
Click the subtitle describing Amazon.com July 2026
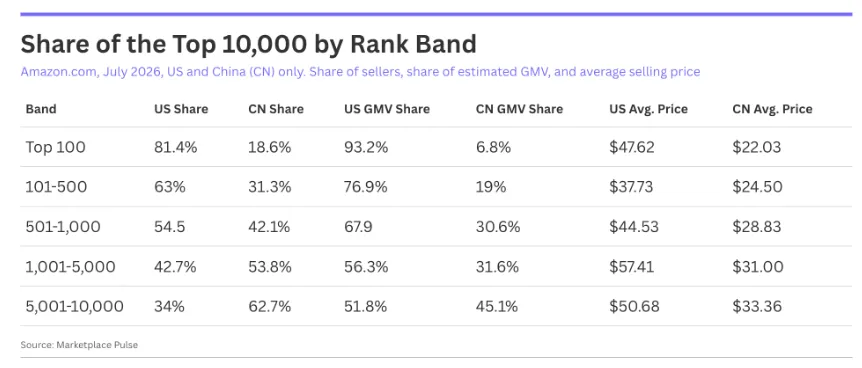pos(361,72)
